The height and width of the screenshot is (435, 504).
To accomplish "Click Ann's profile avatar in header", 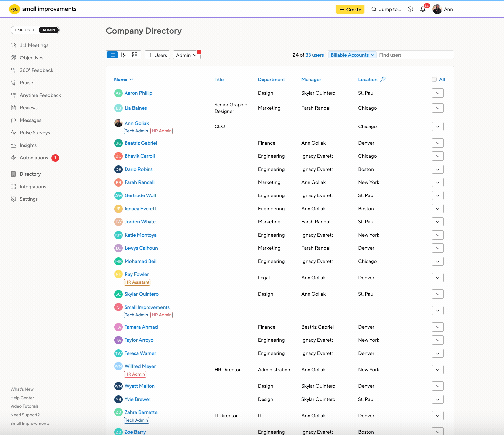I will (437, 9).
